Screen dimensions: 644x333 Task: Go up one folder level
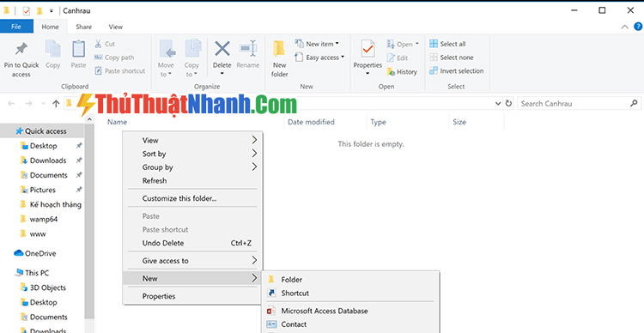click(x=57, y=104)
